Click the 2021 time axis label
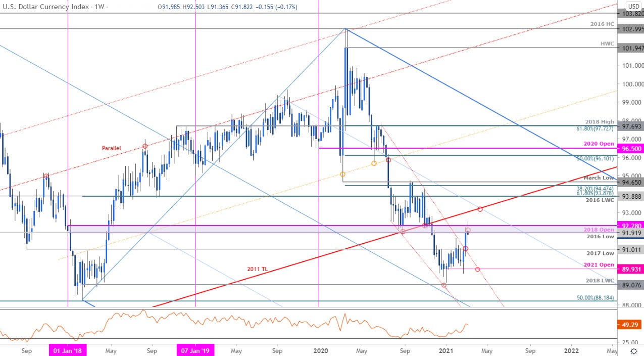The width and height of the screenshot is (644, 356). pyautogui.click(x=445, y=350)
